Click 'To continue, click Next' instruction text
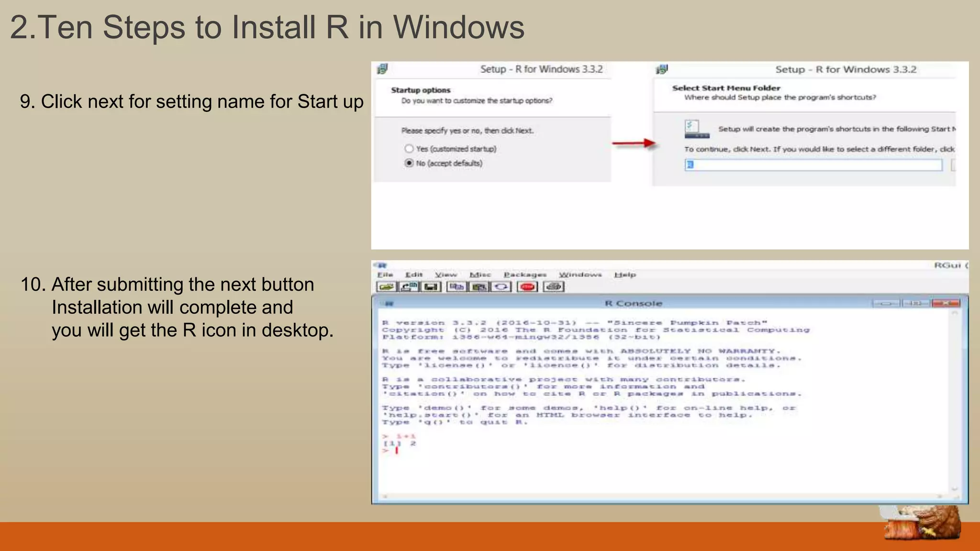Screen dimensions: 980x551 (819, 149)
